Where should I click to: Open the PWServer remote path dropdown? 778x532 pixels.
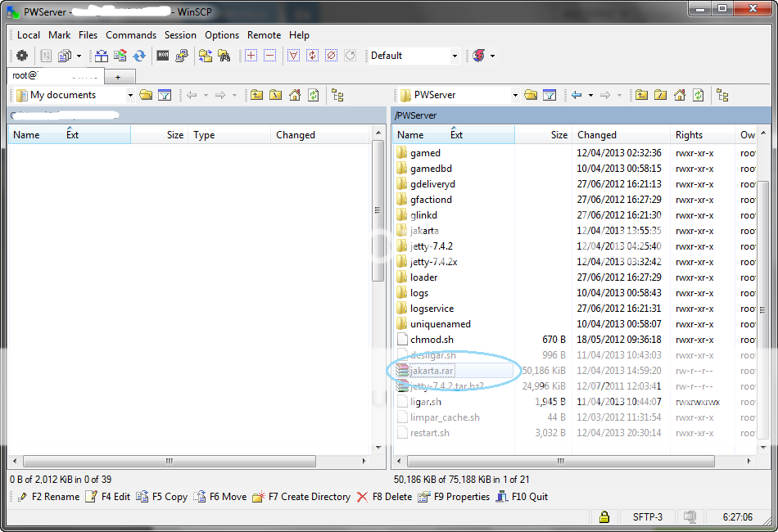[x=517, y=95]
